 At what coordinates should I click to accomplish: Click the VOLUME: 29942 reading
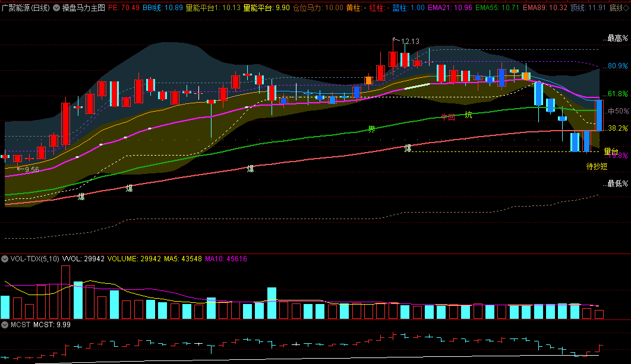(134, 259)
